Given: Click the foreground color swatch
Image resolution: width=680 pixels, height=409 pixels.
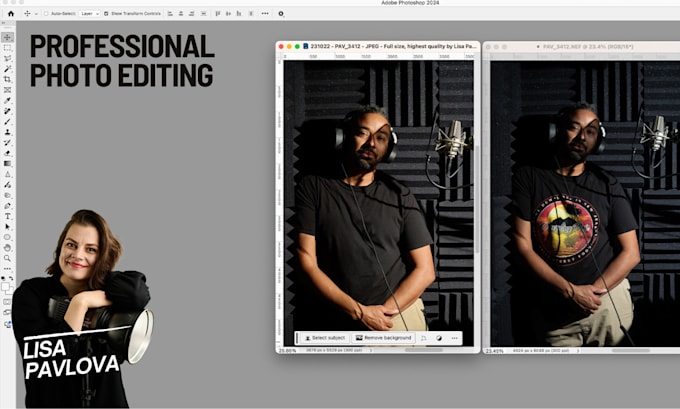Looking at the screenshot, I should coord(5,287).
